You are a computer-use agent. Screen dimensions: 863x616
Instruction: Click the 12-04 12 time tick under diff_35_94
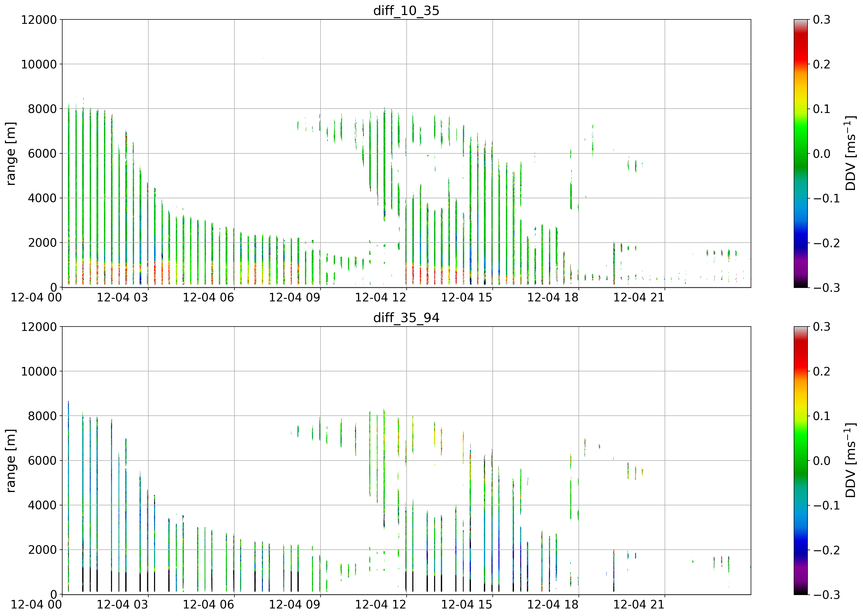click(381, 605)
